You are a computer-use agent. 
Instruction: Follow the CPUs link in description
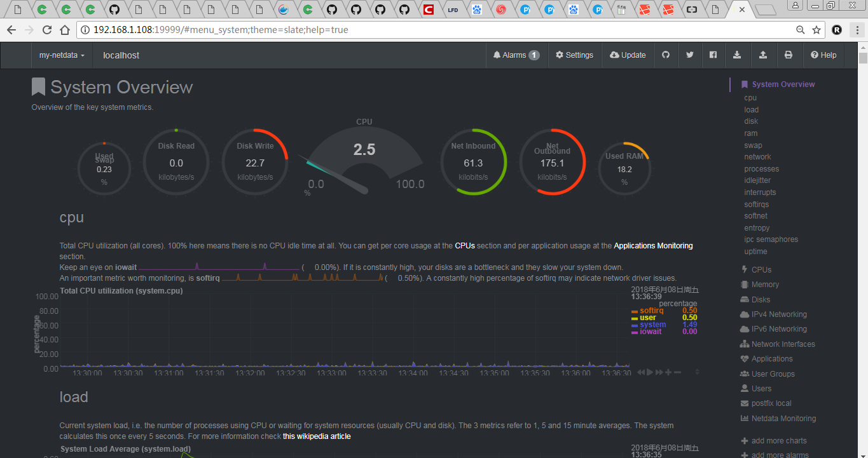pos(465,246)
